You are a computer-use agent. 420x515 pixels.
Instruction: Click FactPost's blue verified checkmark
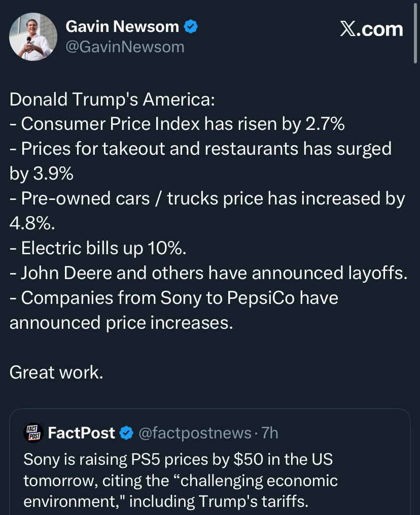pyautogui.click(x=126, y=433)
